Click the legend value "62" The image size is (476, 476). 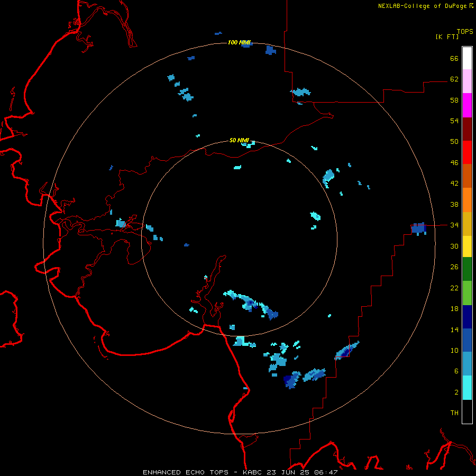tap(454, 79)
